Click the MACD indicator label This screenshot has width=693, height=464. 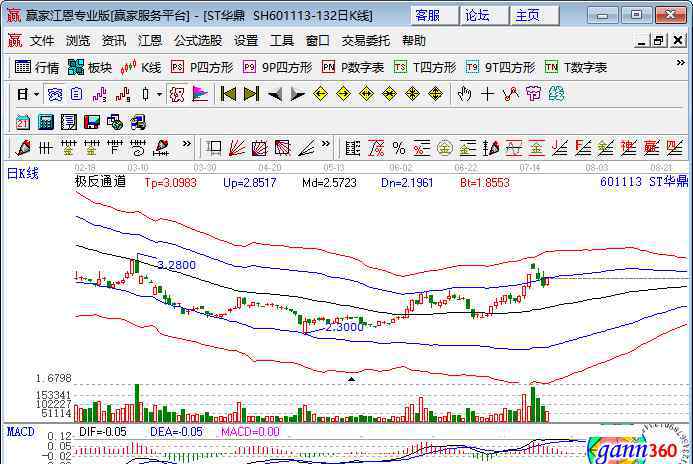[x=20, y=431]
